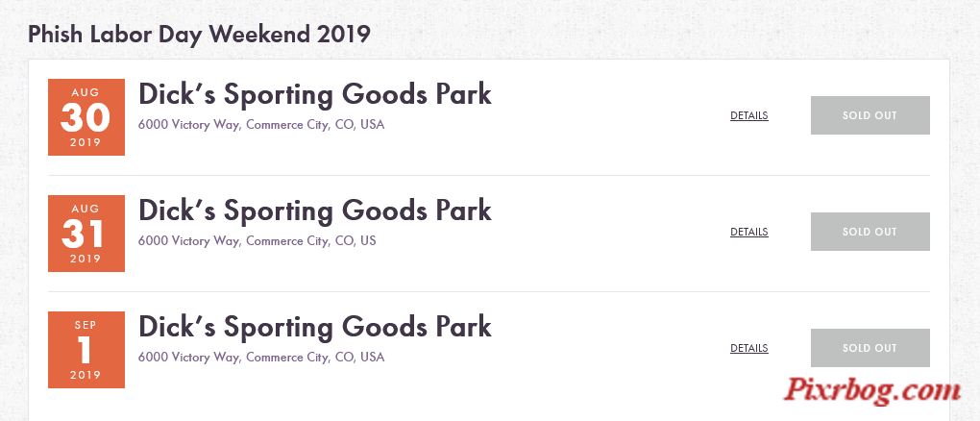Image resolution: width=980 pixels, height=421 pixels.
Task: Click first Dick's Sporting Goods Park venue title
Action: point(315,94)
